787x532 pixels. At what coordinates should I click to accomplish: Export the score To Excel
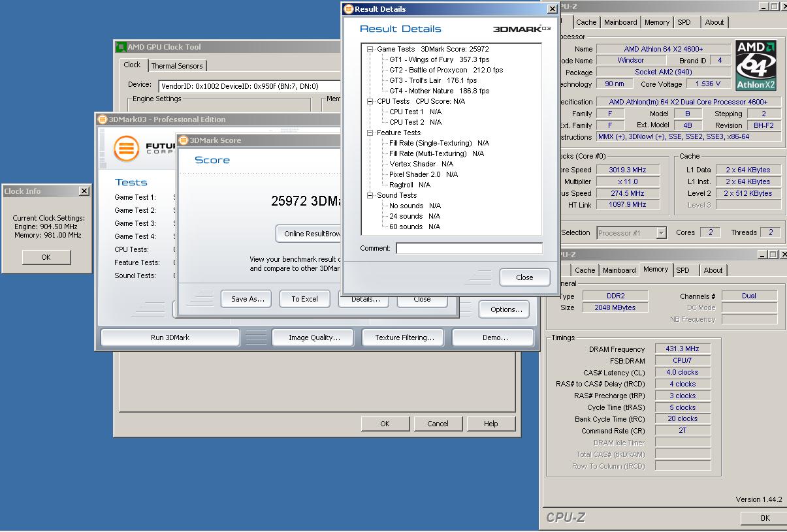304,299
